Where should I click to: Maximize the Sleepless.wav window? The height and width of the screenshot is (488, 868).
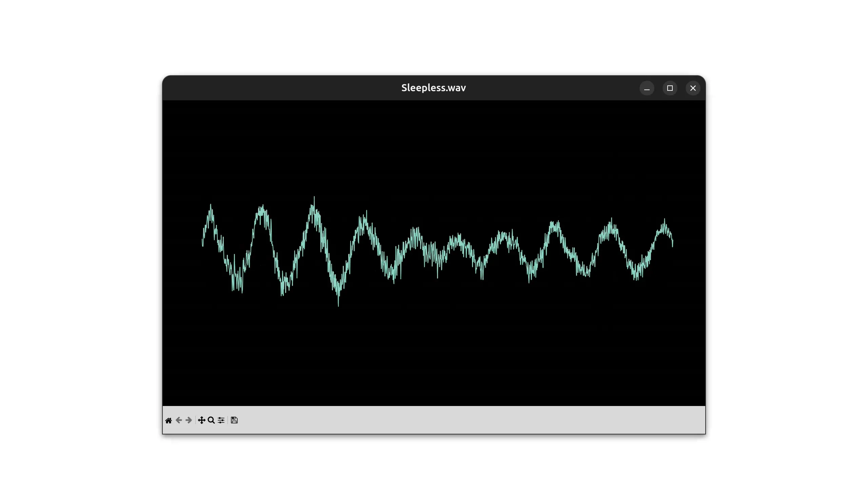click(670, 88)
